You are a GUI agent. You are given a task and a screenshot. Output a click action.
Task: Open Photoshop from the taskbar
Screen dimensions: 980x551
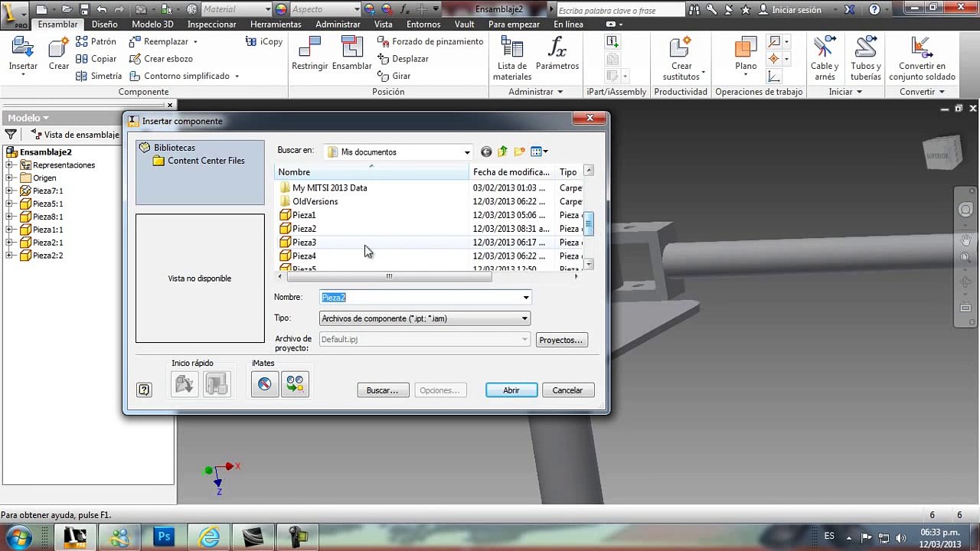click(x=165, y=537)
